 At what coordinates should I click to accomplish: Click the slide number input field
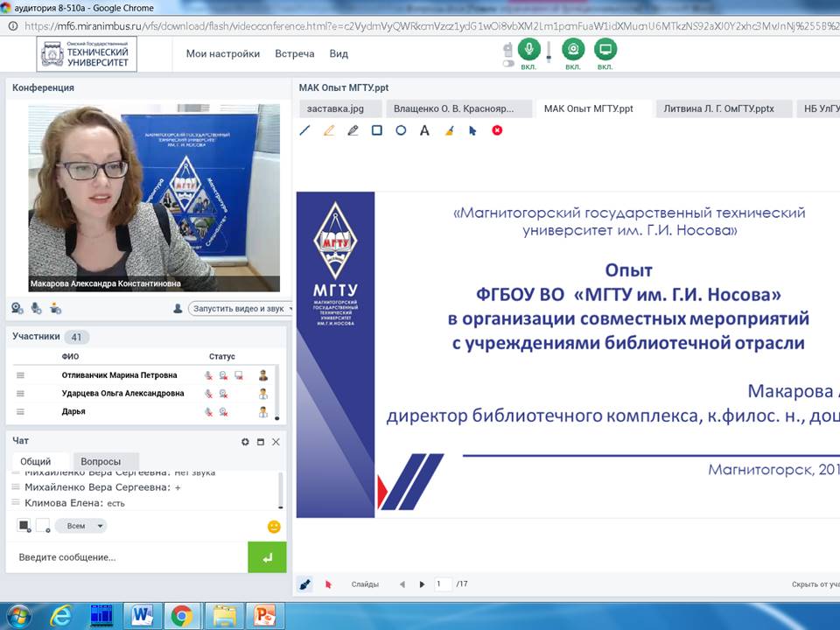coord(443,584)
